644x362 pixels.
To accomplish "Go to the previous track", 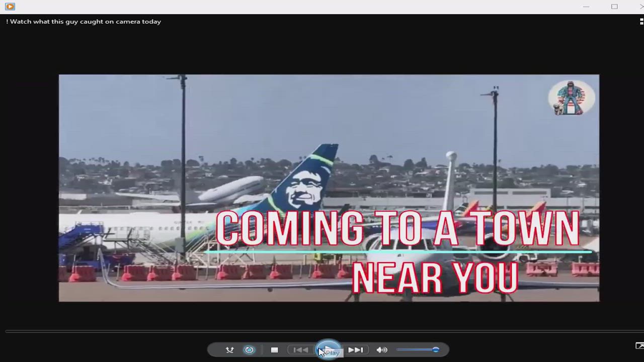I will click(300, 350).
